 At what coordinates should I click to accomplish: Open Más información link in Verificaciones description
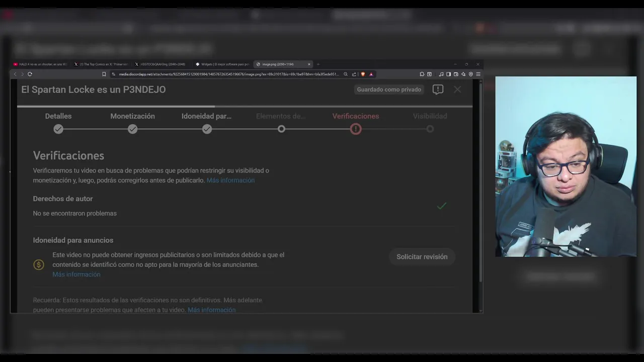click(x=230, y=180)
